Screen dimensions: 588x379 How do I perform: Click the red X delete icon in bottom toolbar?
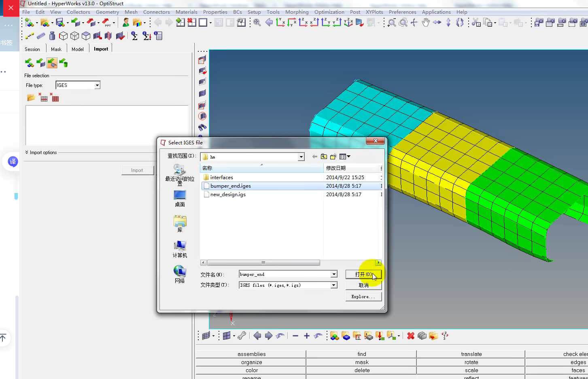tap(410, 336)
